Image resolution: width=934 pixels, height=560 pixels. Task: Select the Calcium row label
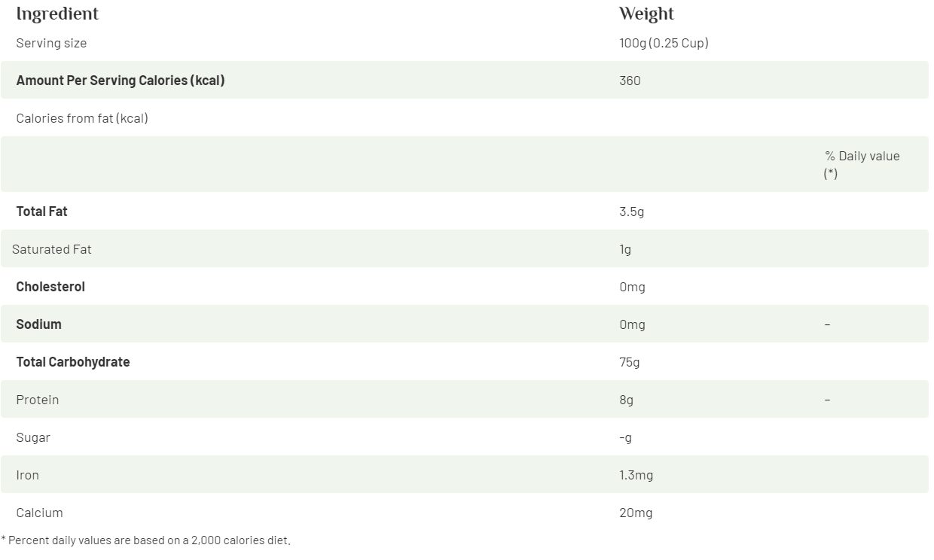39,513
